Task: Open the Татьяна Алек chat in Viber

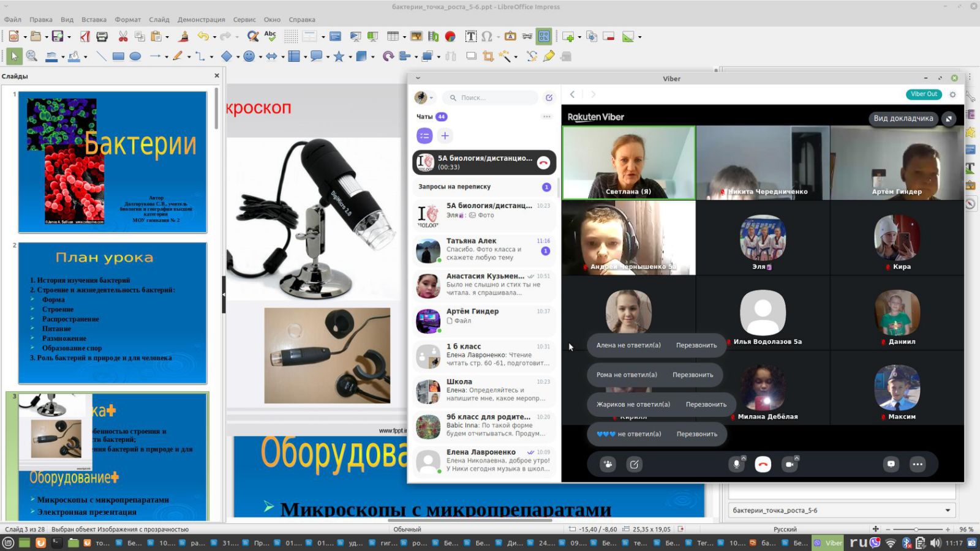Action: [x=484, y=249]
